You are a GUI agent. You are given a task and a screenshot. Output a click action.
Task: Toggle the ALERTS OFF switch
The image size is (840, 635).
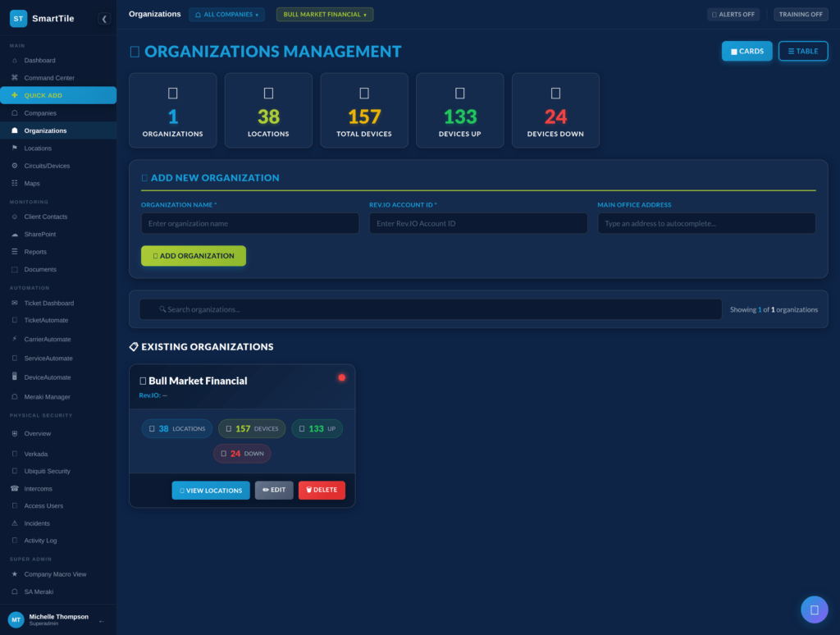tap(733, 15)
